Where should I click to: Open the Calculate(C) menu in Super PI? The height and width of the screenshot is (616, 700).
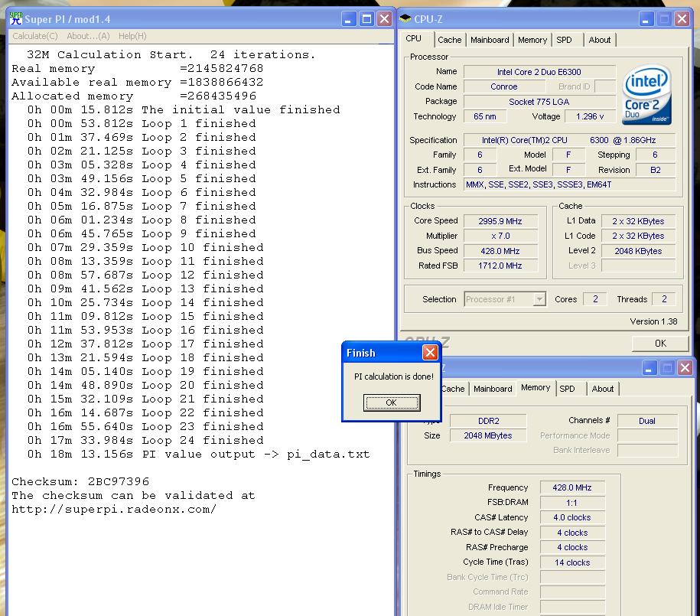[35, 36]
